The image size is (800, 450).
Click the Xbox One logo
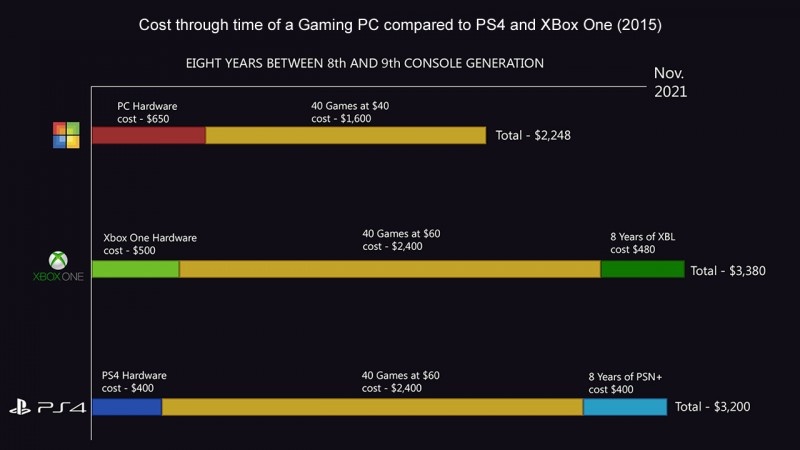coord(57,267)
